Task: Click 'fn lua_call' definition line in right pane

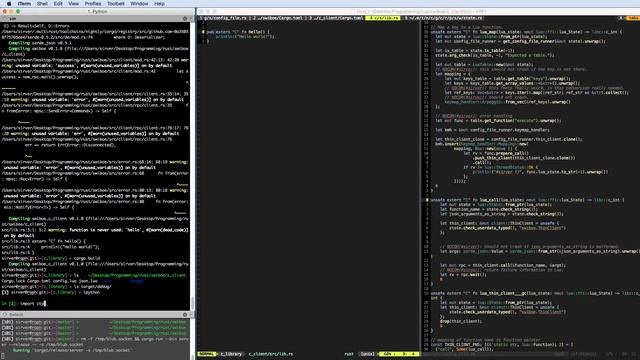Action: tap(527, 200)
